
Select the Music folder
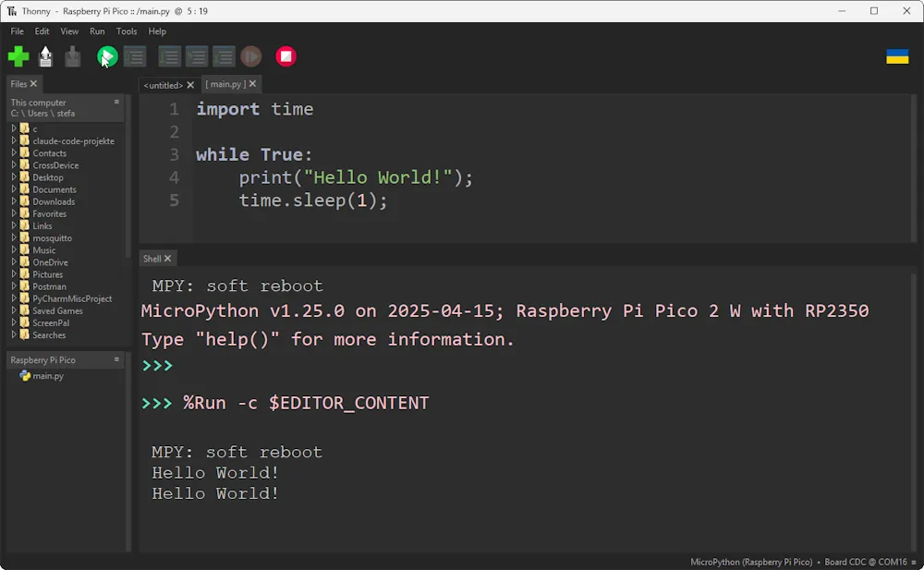tap(43, 250)
